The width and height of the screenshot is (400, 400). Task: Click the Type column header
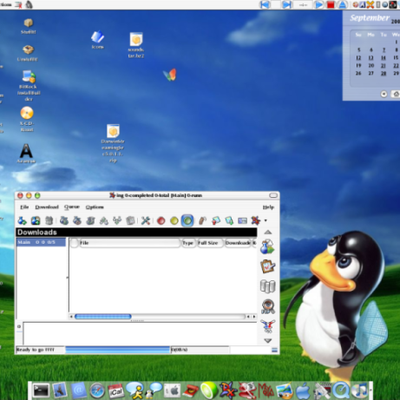click(x=188, y=243)
